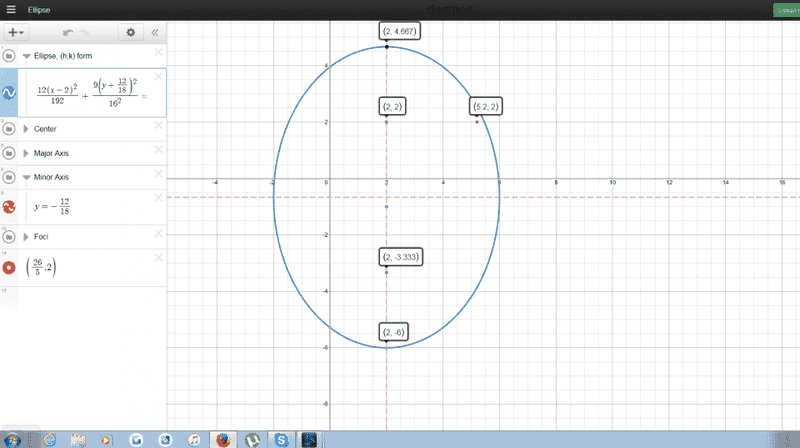Screen dimensions: 800x448
Task: Collapse the Minor Axis folder
Action: point(26,177)
